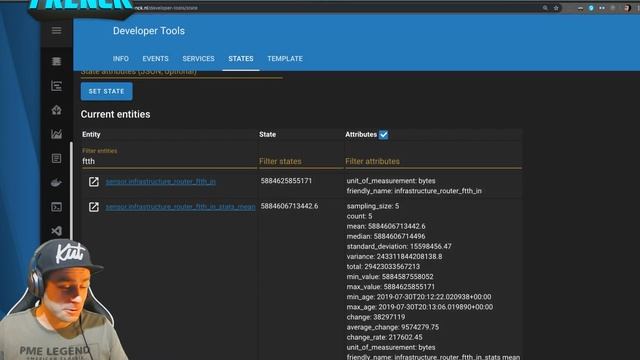Screen dimensions: 640x360
Task: Click the sidebar vertical scrollbar
Action: [71, 190]
